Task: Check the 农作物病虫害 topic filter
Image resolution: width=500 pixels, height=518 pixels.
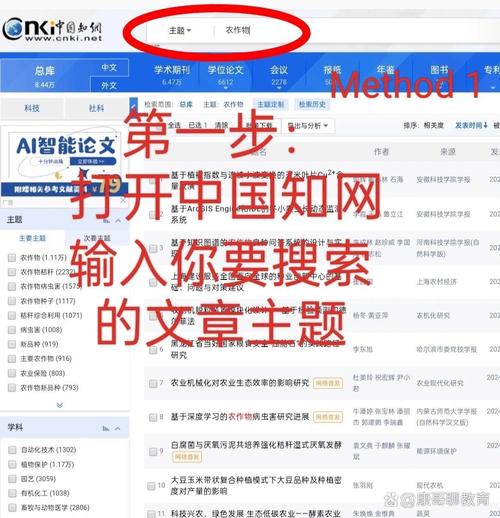Action: coord(12,287)
